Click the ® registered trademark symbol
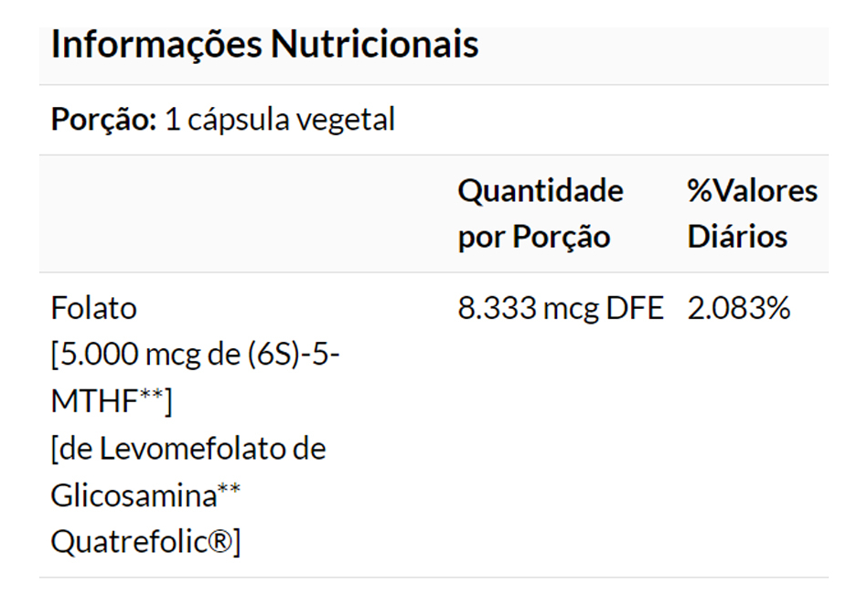868x606 pixels. pyautogui.click(x=220, y=543)
